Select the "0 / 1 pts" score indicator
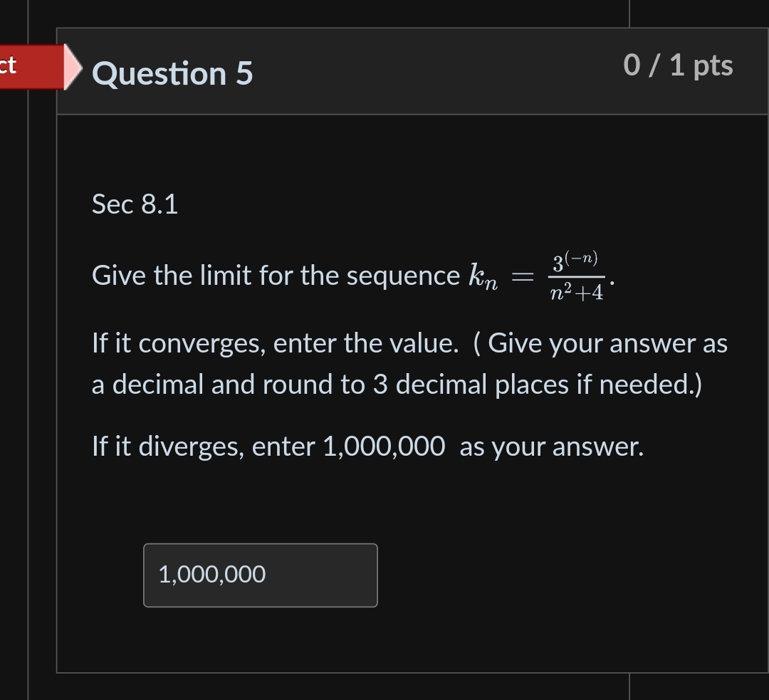 [x=678, y=66]
